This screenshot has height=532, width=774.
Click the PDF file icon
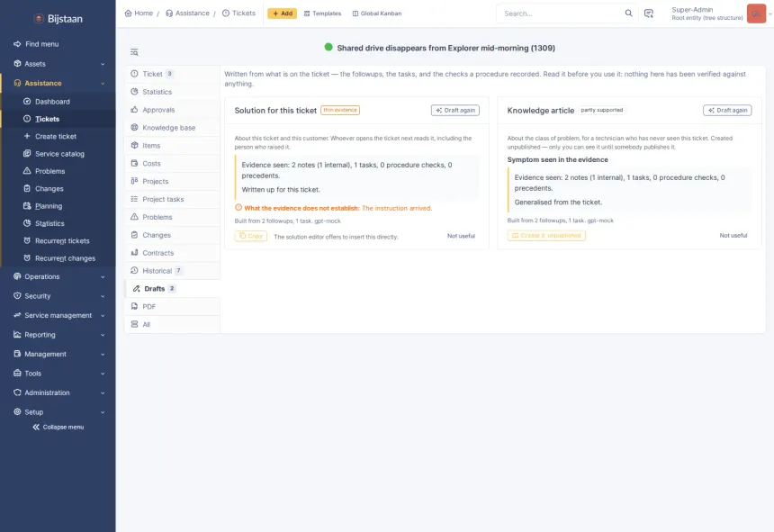(134, 306)
